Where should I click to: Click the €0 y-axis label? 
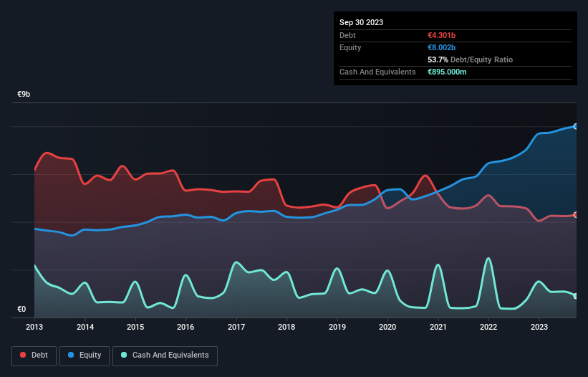(21, 309)
